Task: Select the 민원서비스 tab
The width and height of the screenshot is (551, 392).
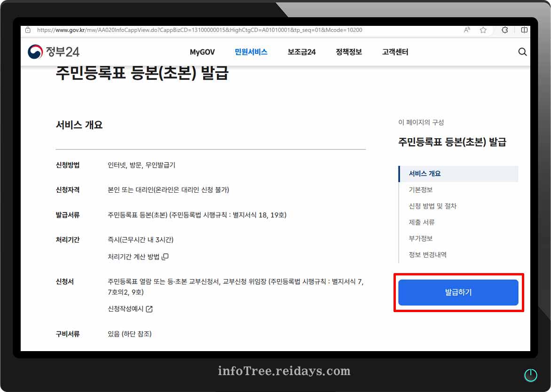Action: (251, 52)
